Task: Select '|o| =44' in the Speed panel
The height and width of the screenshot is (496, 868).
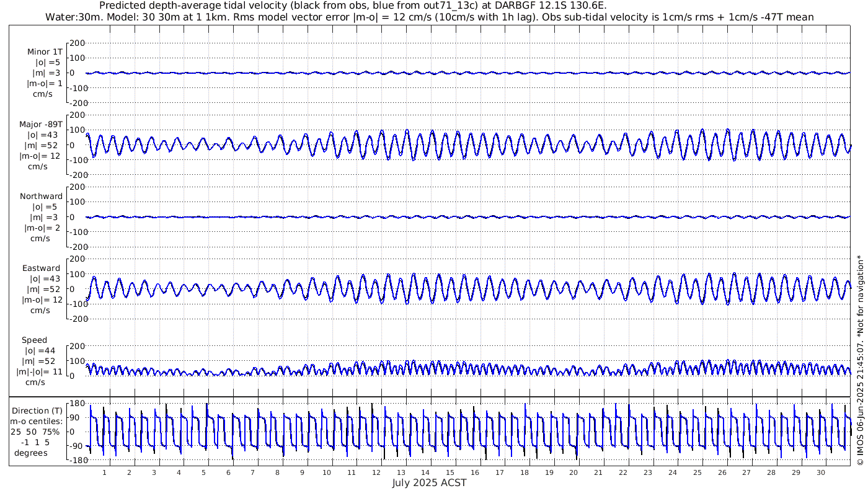Action: point(40,350)
